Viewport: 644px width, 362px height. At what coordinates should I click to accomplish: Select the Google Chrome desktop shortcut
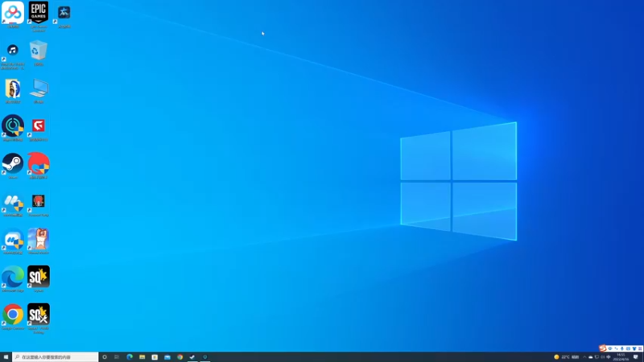coord(13,317)
